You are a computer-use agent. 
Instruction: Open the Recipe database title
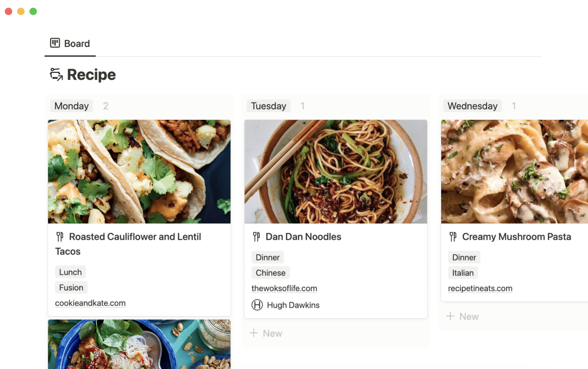tap(91, 75)
